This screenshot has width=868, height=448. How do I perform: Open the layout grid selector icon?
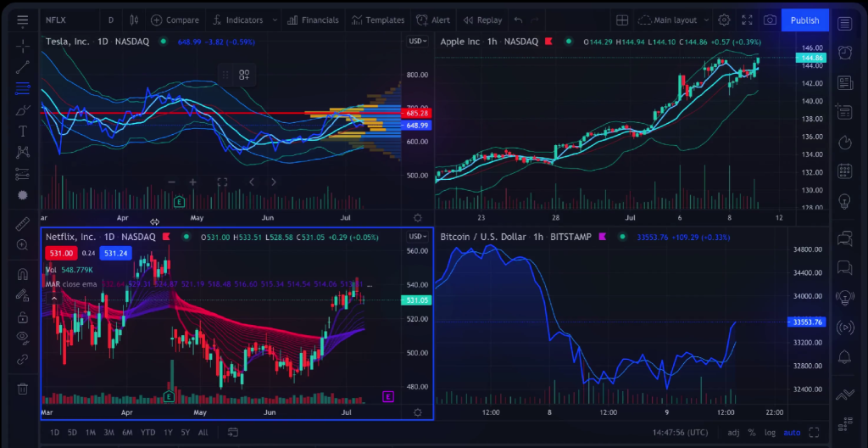[x=622, y=20]
